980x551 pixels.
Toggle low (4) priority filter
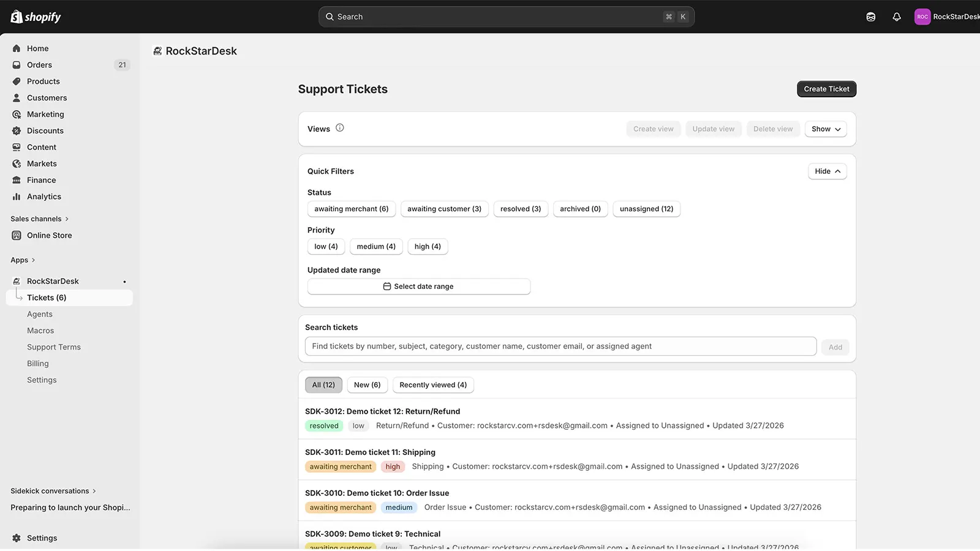tap(326, 247)
